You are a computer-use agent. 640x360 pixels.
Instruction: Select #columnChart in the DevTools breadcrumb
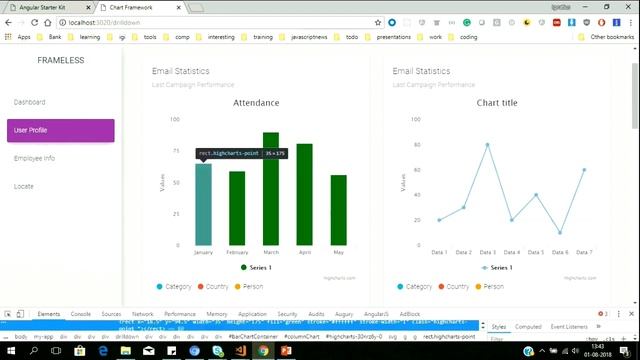[302, 337]
